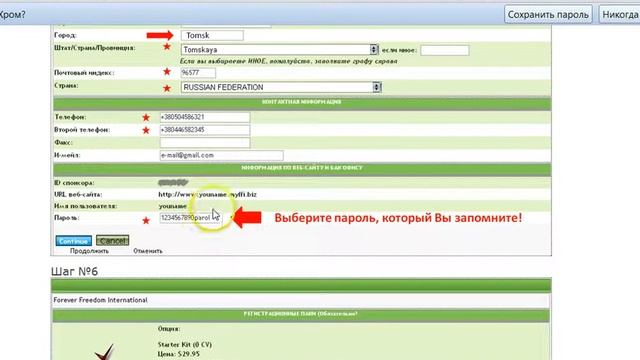Image resolution: width=640 pixels, height=360 pixels.
Task: Click the password field 1234567890parol
Action: (x=191, y=218)
